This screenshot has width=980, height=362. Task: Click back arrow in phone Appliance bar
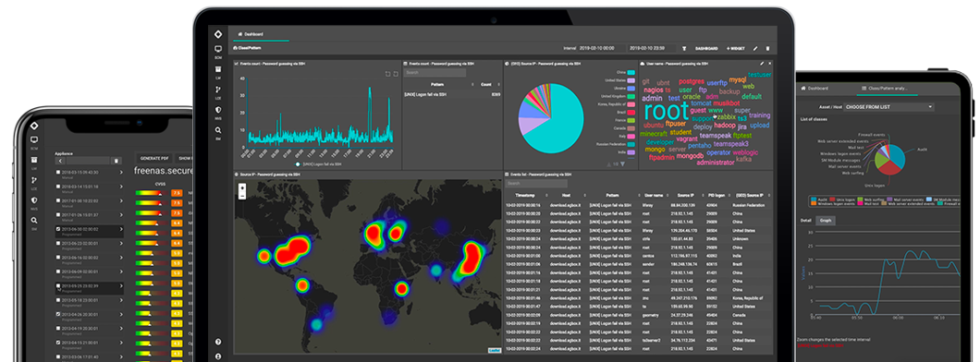(x=60, y=161)
